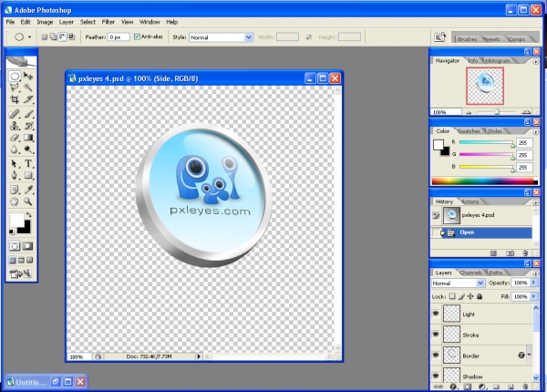Select the Open history state
This screenshot has width=547, height=392.
(x=481, y=232)
